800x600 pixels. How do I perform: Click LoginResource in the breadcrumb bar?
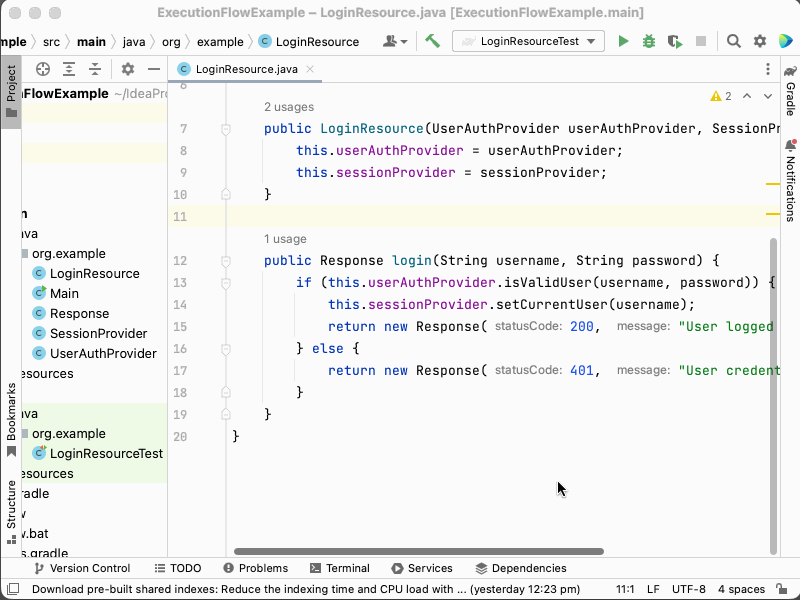[x=309, y=42]
